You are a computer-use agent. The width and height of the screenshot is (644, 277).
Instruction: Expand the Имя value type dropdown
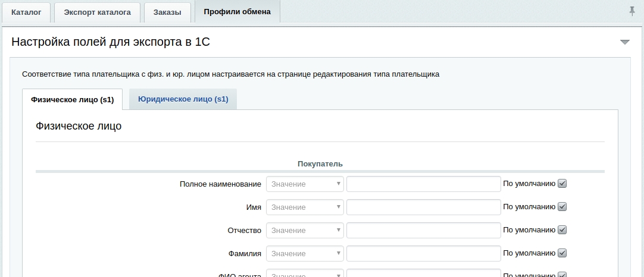(305, 207)
